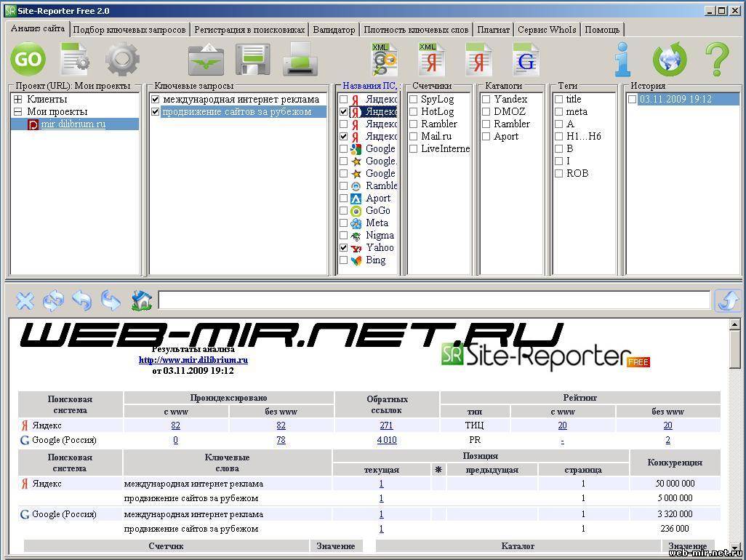The height and width of the screenshot is (560, 746).
Task: Uncheck the Yahoo search engine checkbox
Action: 343,248
